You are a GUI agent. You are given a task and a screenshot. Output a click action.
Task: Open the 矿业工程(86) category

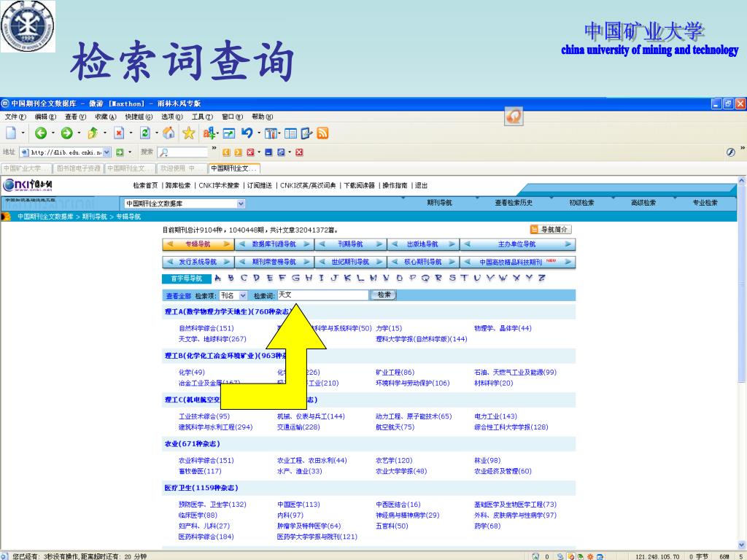tap(395, 373)
